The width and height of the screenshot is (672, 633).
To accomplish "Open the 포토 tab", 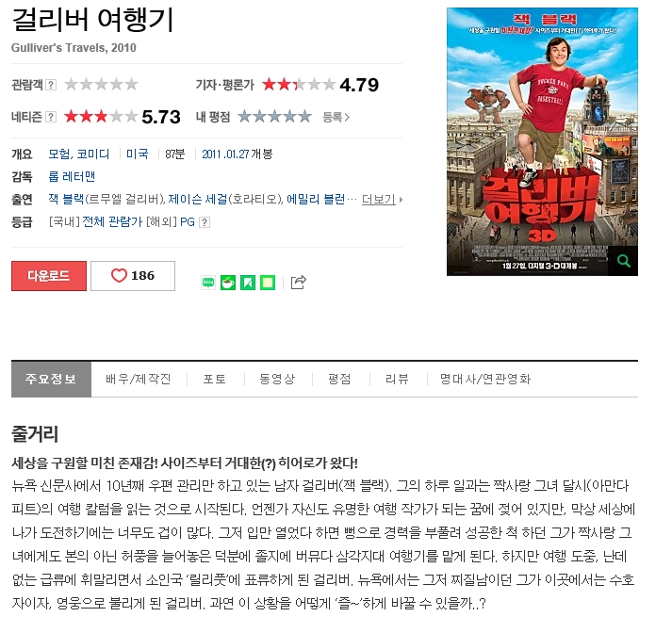I will (215, 379).
